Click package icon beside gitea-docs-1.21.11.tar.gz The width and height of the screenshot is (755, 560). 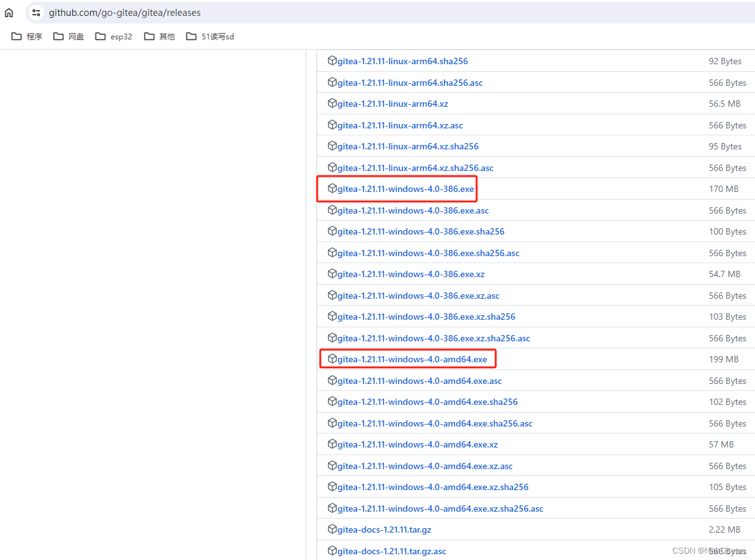coord(332,529)
